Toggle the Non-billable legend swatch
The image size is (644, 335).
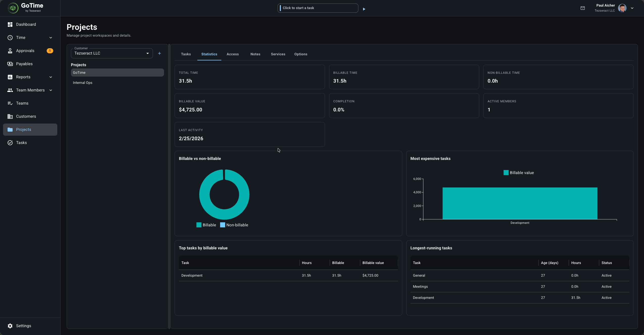point(223,225)
